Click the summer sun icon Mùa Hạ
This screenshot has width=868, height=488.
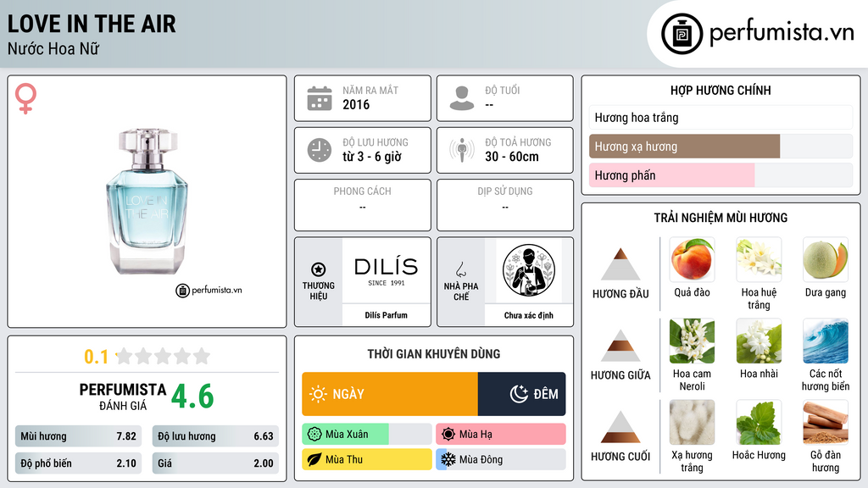click(448, 435)
